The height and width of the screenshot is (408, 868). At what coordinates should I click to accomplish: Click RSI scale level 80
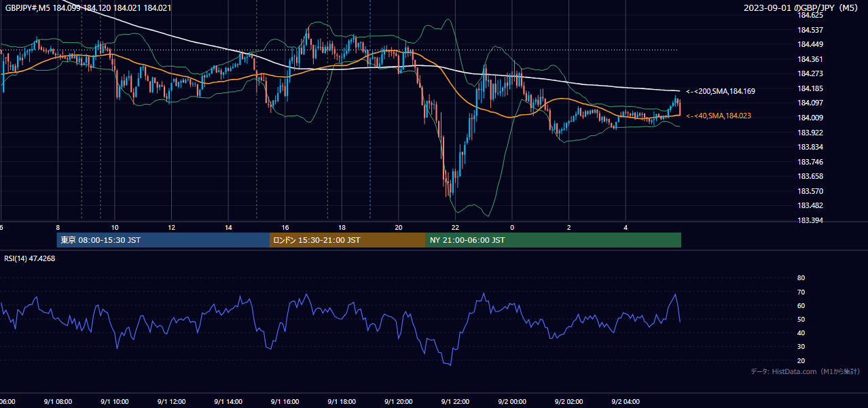pos(801,278)
